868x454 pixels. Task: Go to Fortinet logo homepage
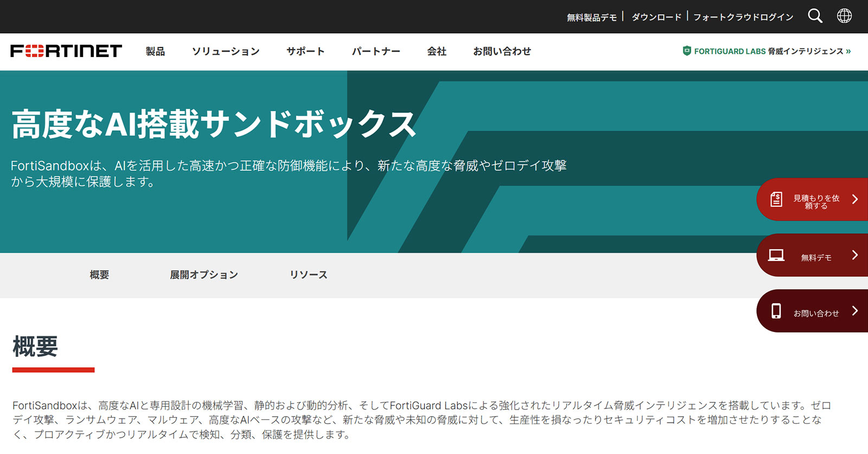click(x=66, y=51)
